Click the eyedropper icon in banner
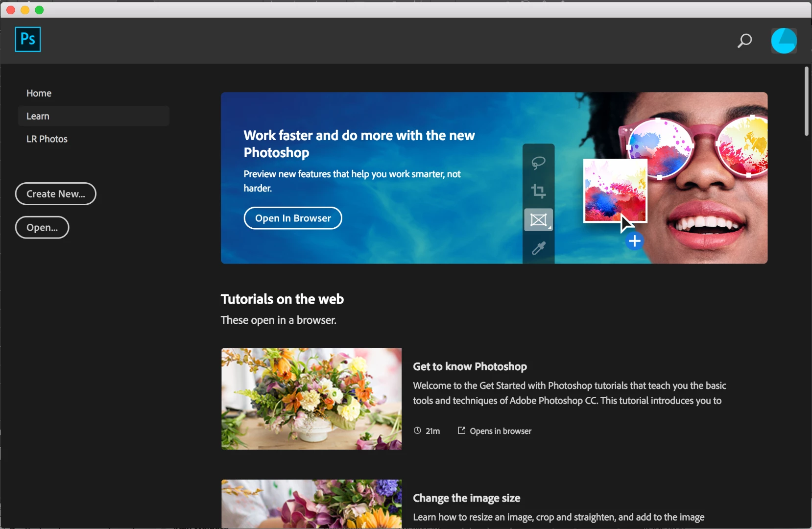The width and height of the screenshot is (812, 529). [x=538, y=248]
